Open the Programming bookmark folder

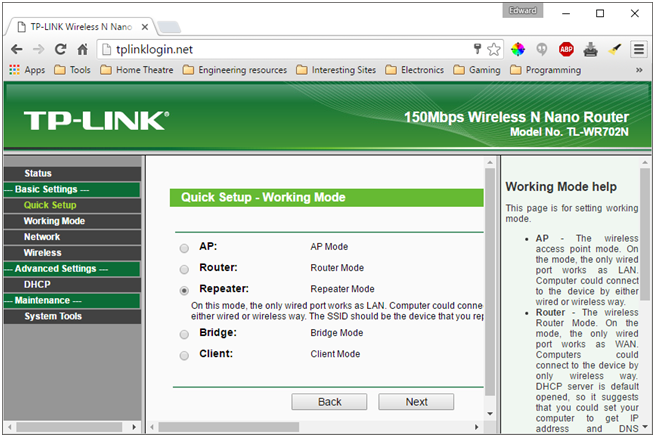coord(546,70)
